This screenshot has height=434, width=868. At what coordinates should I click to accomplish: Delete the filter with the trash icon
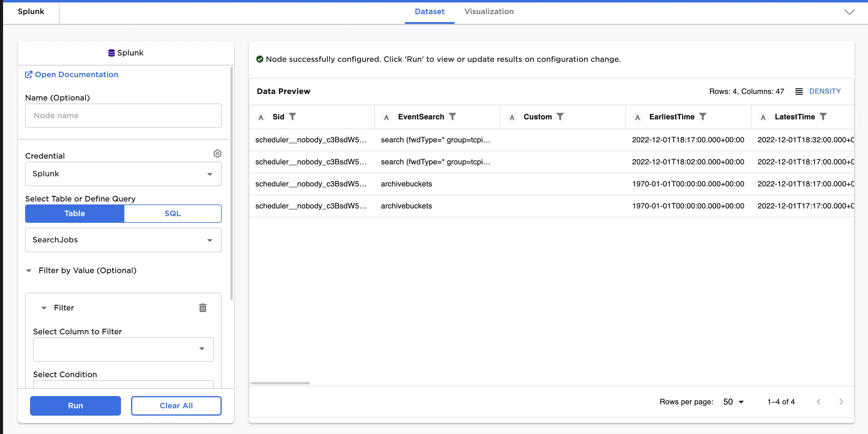[202, 308]
